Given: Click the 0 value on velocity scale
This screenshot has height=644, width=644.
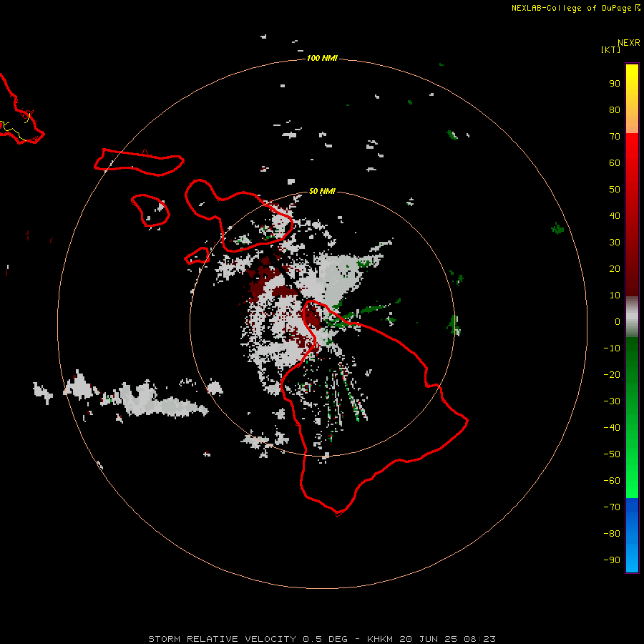Looking at the screenshot, I should click(618, 322).
